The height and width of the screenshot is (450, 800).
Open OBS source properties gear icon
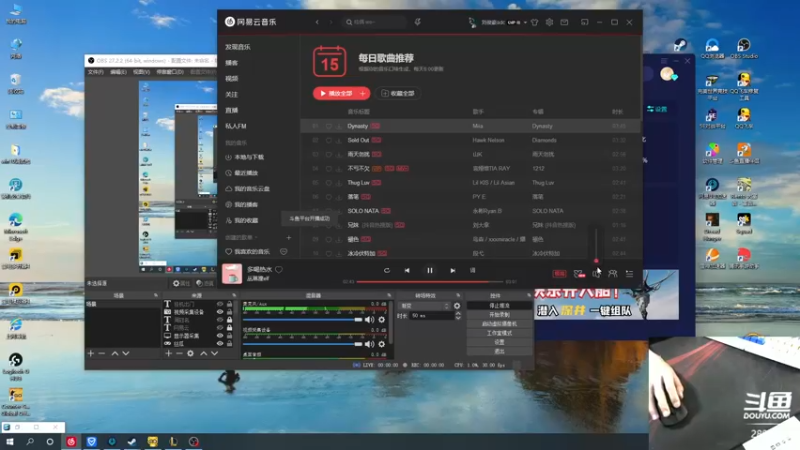(190, 353)
